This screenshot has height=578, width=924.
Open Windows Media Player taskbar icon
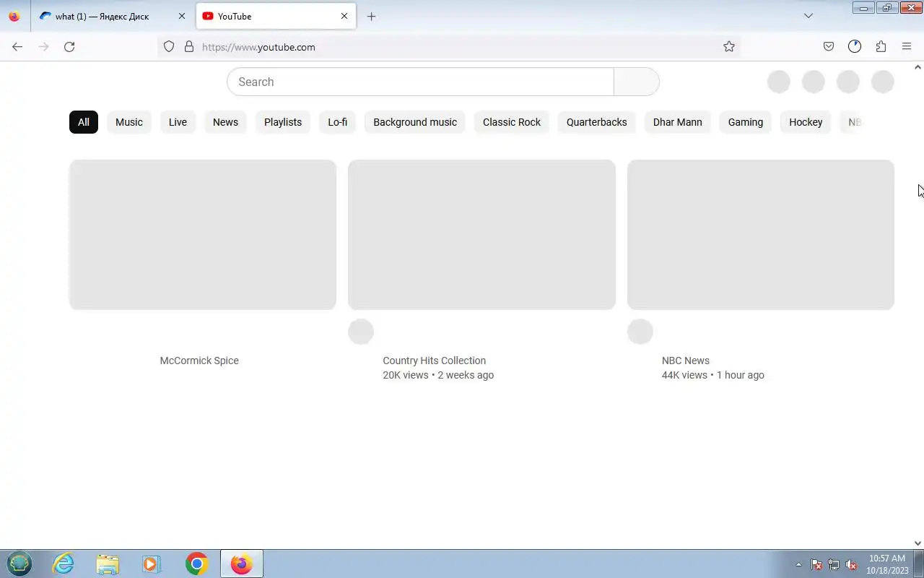152,564
